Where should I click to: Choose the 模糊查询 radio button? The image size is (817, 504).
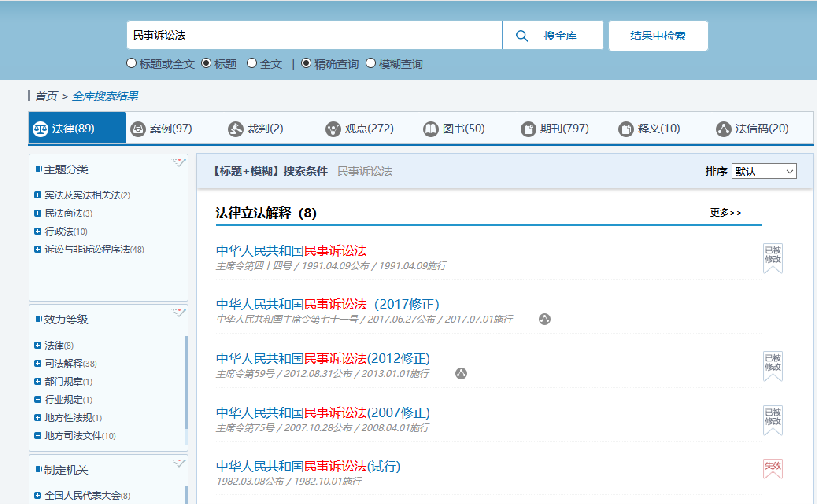click(371, 63)
